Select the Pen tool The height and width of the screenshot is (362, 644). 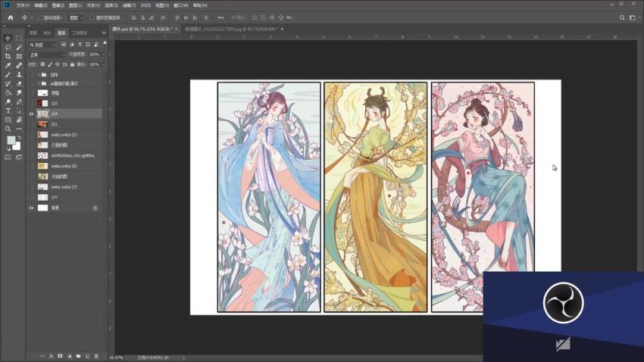(x=19, y=101)
